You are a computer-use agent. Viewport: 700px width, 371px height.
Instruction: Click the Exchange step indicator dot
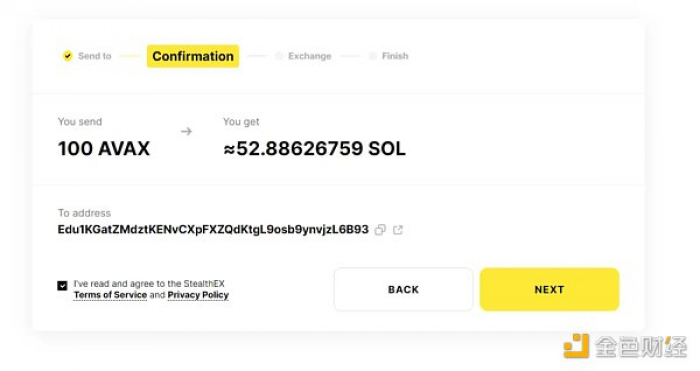pos(279,56)
